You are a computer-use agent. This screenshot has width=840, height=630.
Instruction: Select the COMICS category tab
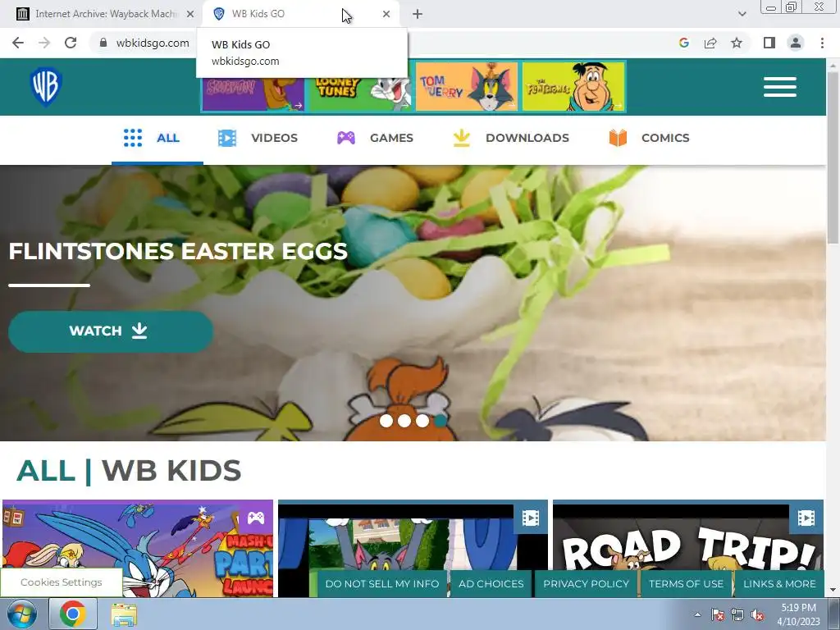tap(650, 138)
